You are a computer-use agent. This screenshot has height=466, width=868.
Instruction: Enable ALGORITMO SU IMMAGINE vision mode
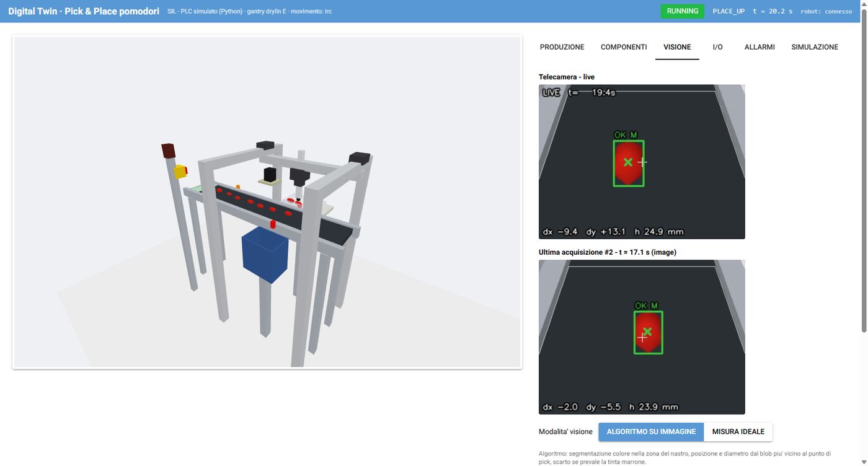651,432
